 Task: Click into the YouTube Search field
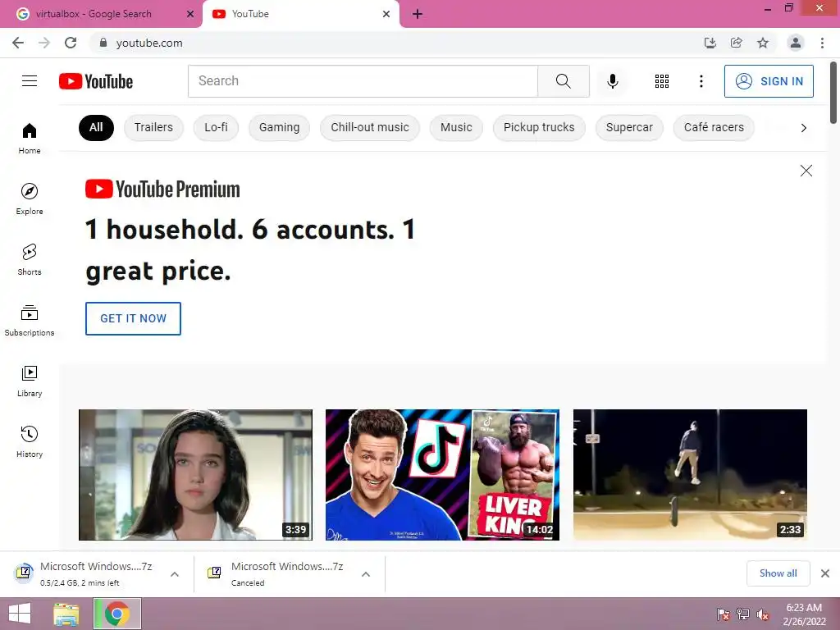[x=363, y=81]
